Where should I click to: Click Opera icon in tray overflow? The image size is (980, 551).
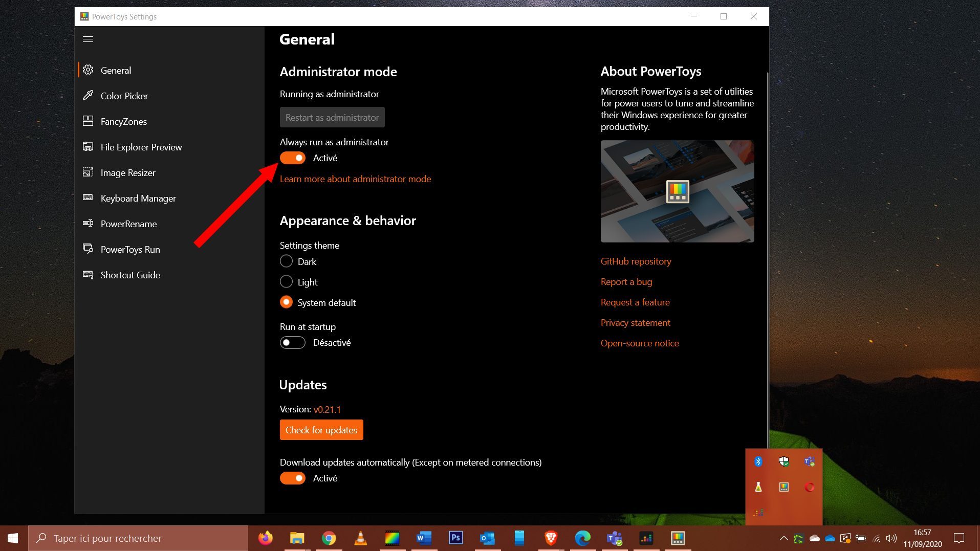pos(809,487)
